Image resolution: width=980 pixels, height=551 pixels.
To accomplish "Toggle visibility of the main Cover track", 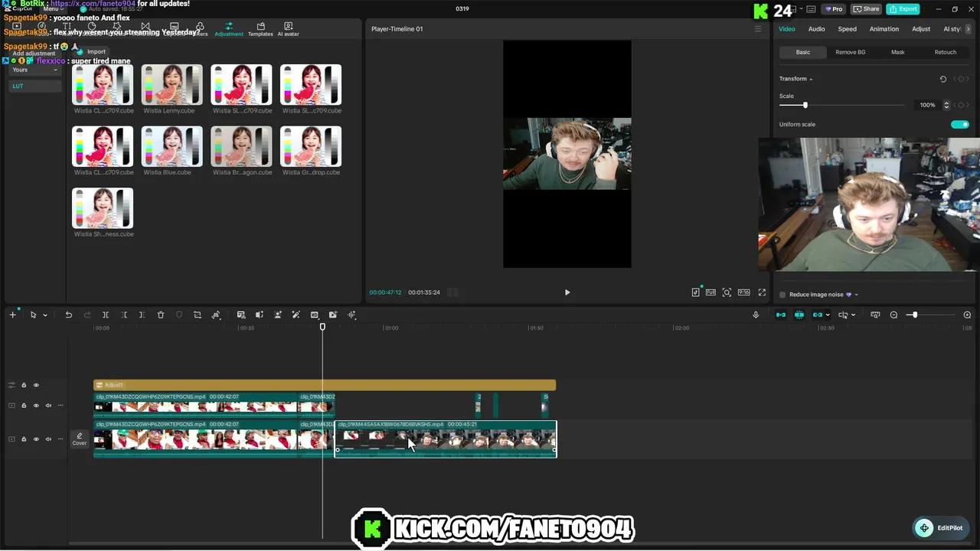I will [36, 439].
